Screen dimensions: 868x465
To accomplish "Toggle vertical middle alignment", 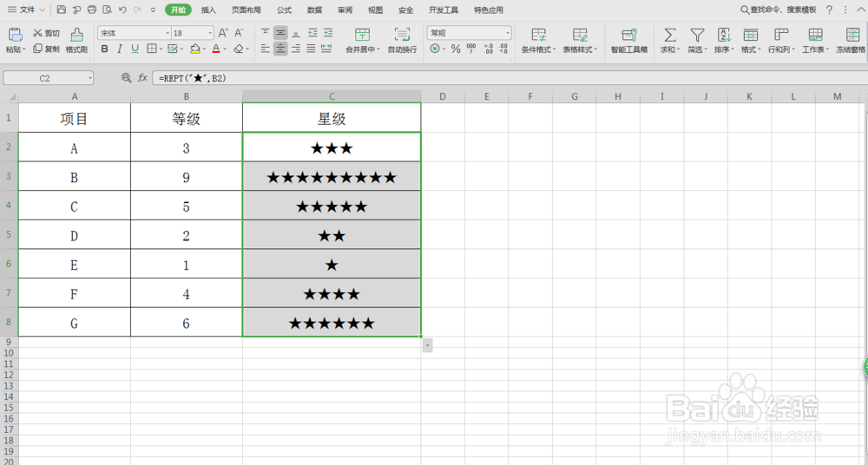I will (280, 33).
